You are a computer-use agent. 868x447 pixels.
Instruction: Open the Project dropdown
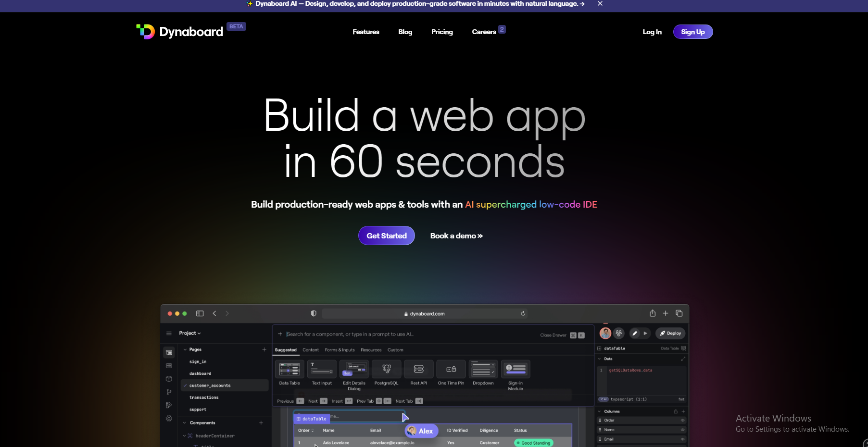(x=190, y=333)
